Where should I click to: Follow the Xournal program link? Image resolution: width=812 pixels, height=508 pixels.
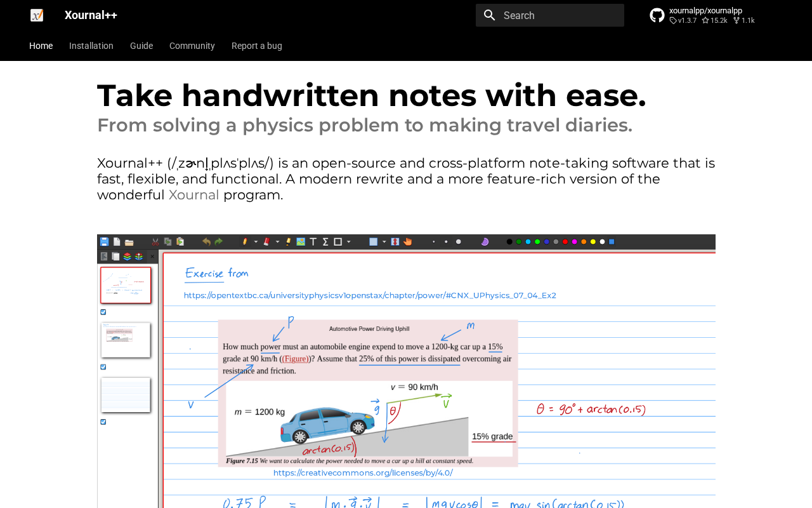pos(194,195)
